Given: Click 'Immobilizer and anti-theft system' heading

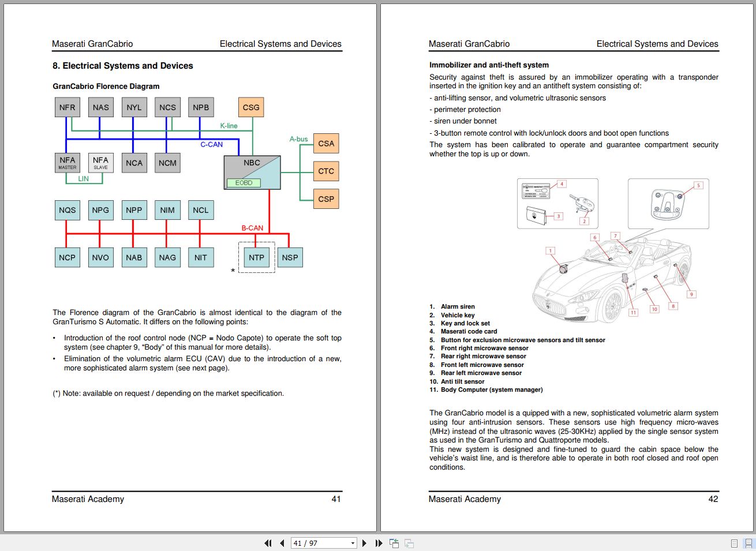Looking at the screenshot, I should pos(489,65).
